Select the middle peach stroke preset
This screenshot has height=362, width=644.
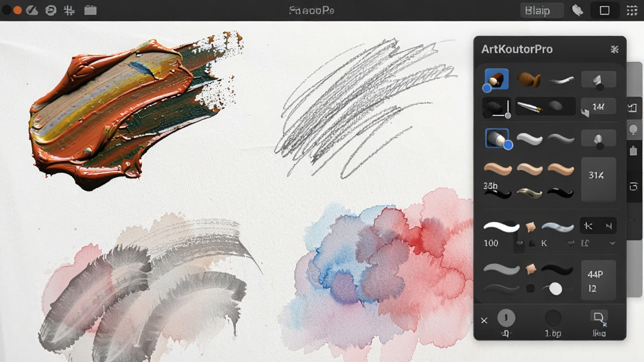tap(530, 168)
